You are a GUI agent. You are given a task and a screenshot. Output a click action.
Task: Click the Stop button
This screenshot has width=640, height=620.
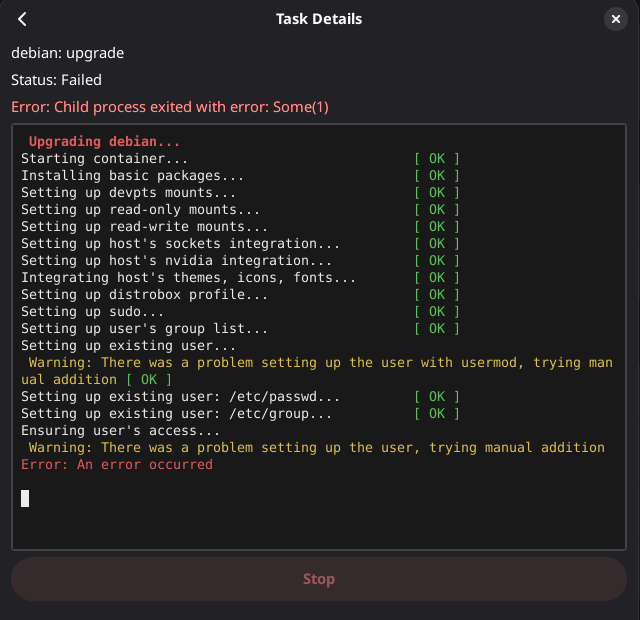click(x=319, y=579)
